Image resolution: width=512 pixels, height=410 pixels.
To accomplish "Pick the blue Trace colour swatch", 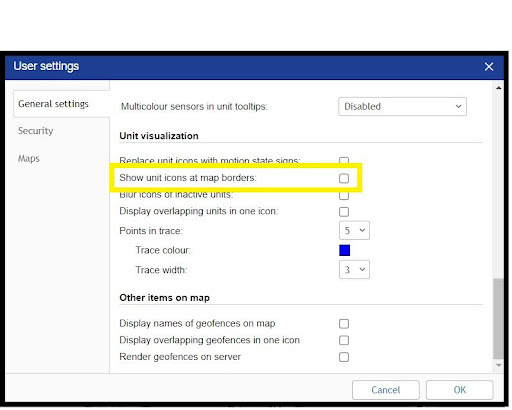I will coord(344,250).
